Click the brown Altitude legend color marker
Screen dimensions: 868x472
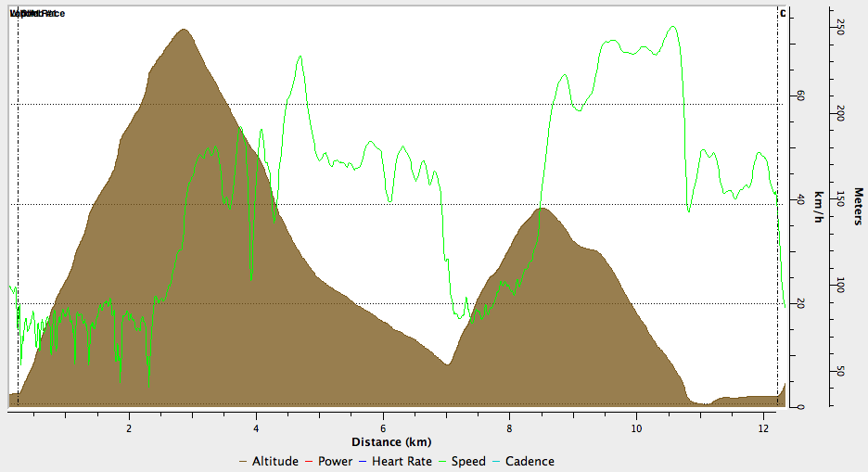click(x=242, y=462)
